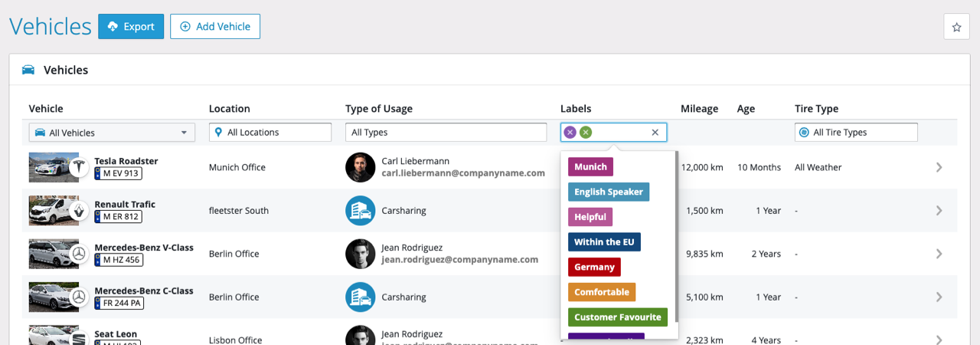
Task: Click the All Locations filter field
Action: pyautogui.click(x=270, y=132)
